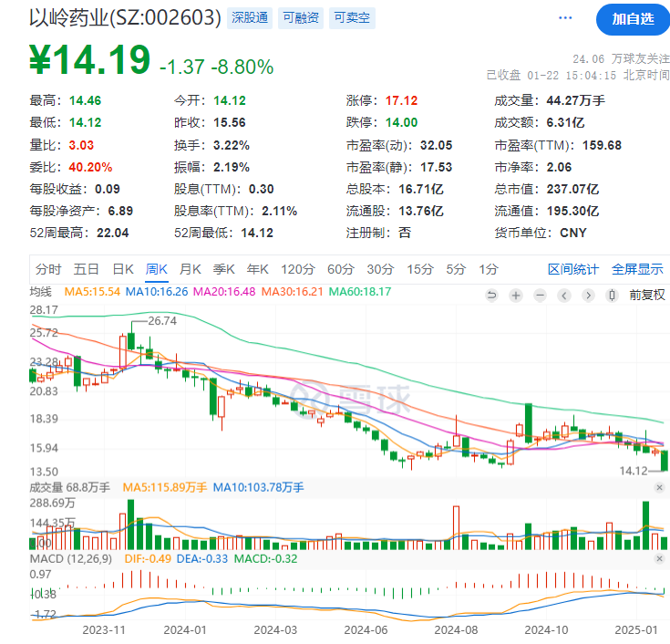Select the 1分 interval tab
This screenshot has width=670, height=644.
489,269
